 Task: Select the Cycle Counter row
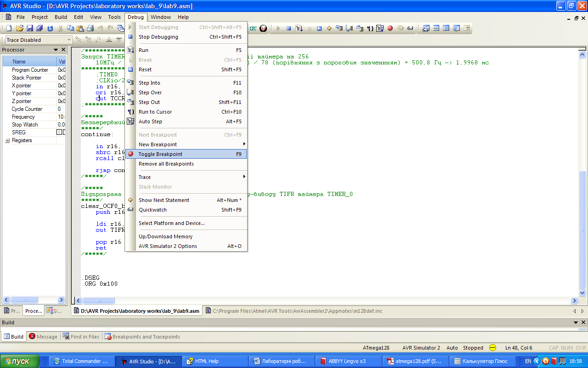pos(34,109)
